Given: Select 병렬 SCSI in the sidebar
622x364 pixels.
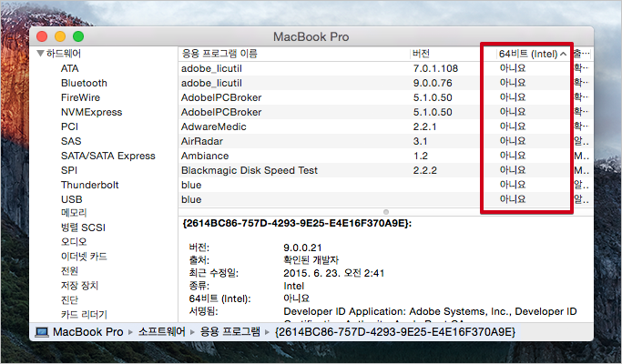Looking at the screenshot, I should tap(83, 227).
